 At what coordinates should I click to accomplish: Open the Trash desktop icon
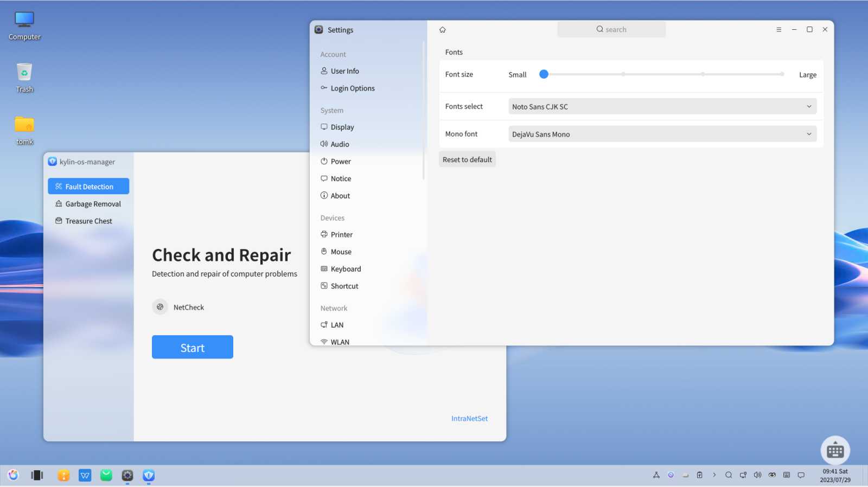pos(24,78)
